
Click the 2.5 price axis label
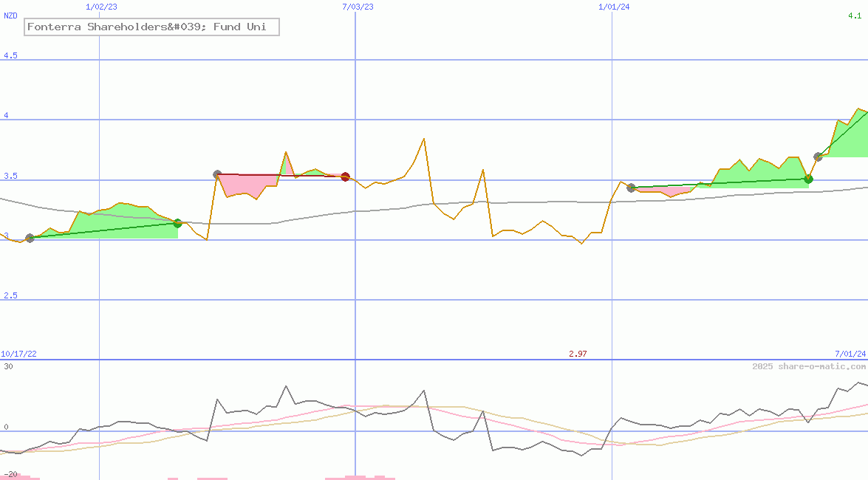pos(10,295)
